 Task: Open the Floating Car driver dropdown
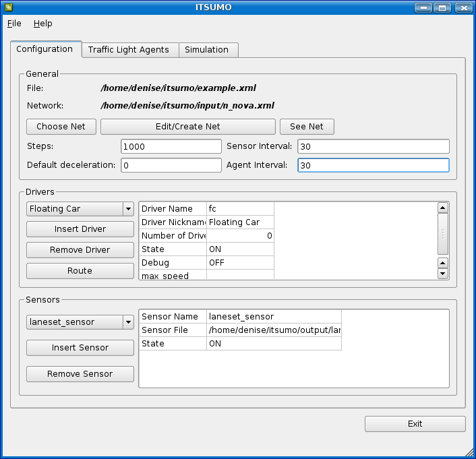80,209
